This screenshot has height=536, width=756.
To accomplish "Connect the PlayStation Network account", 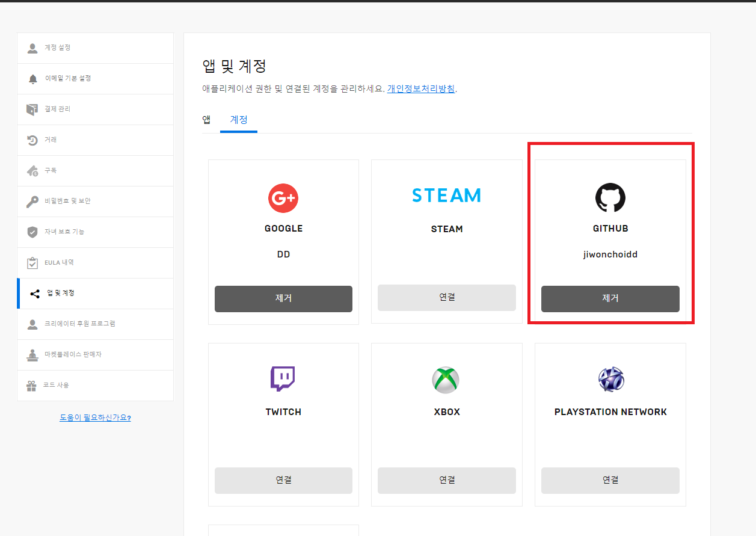I will coord(610,480).
